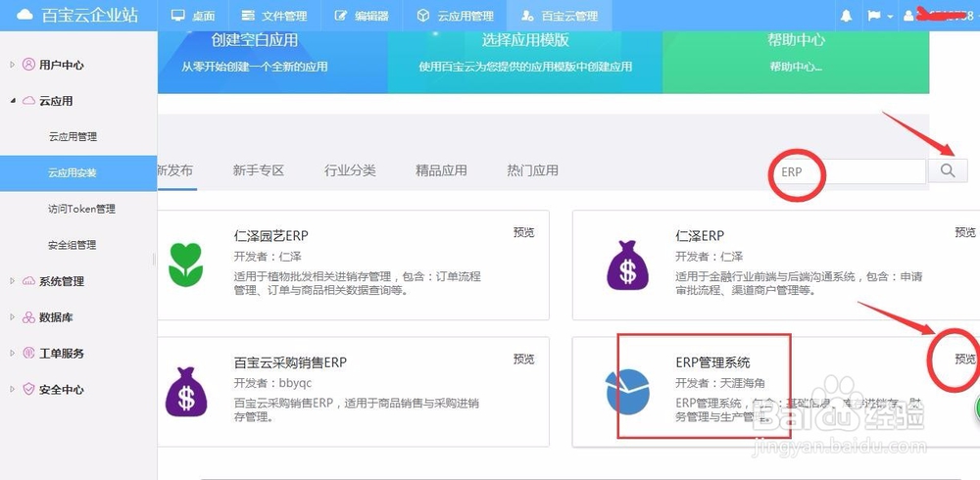Image resolution: width=980 pixels, height=480 pixels.
Task: Click the 帮助中心 banner
Action: pos(796,63)
